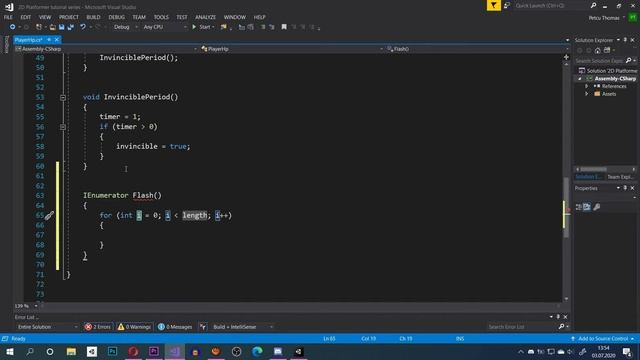This screenshot has height=360, width=640.
Task: Open Photoshop from the taskbar
Action: click(112, 351)
